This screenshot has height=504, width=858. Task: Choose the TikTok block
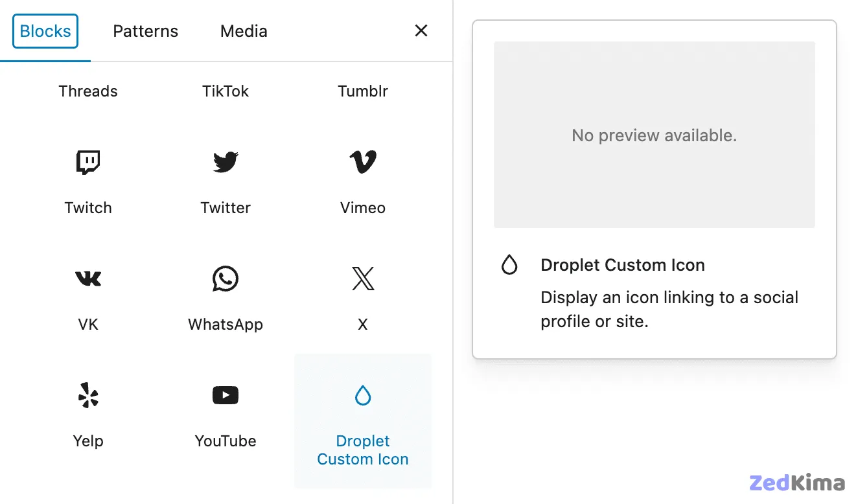point(226,91)
